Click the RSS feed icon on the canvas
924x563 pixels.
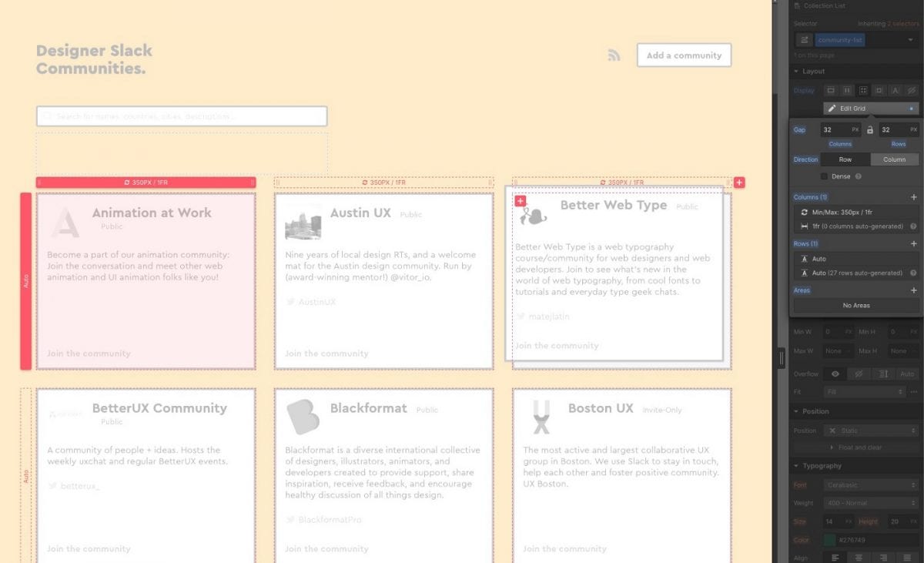point(614,55)
